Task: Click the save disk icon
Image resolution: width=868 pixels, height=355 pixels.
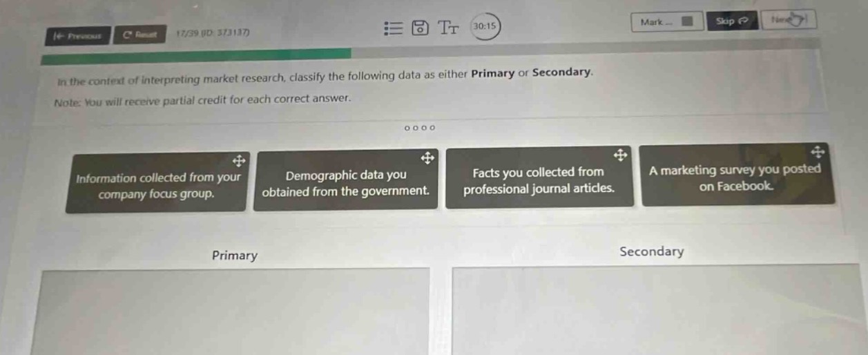Action: 419,28
